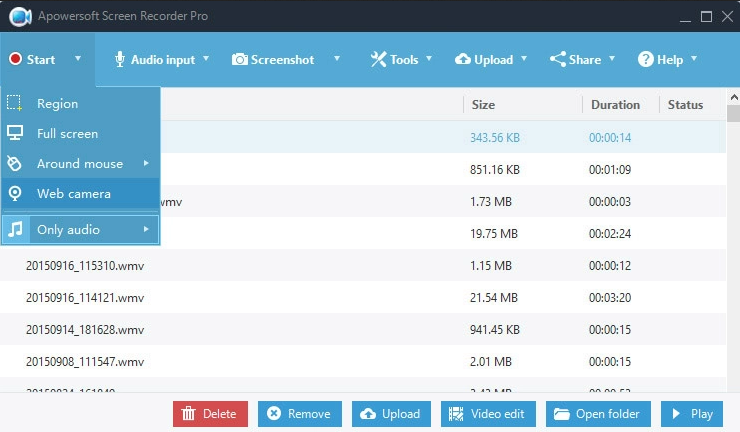Click the 00:03:20 duration cell
Viewport: 740px width, 432px height.
(x=610, y=298)
